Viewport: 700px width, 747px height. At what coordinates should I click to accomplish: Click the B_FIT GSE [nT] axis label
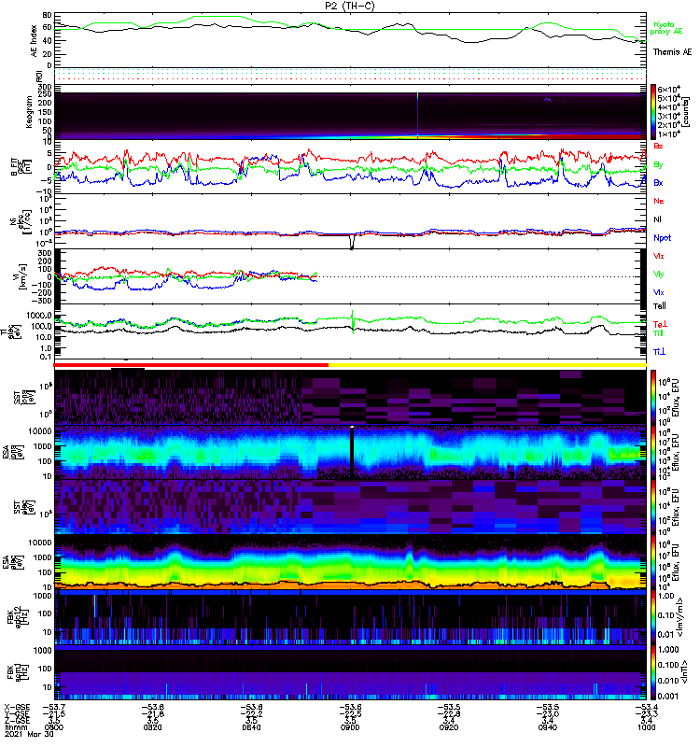pyautogui.click(x=21, y=167)
